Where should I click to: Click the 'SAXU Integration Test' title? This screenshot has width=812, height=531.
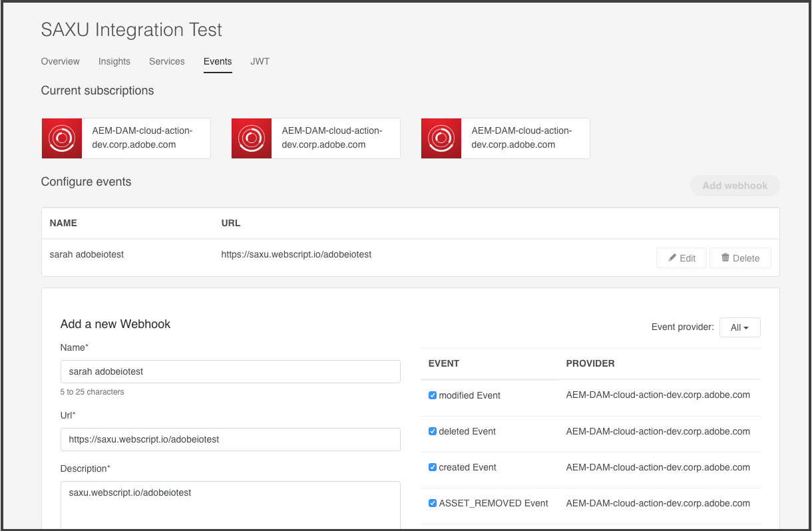pos(132,30)
